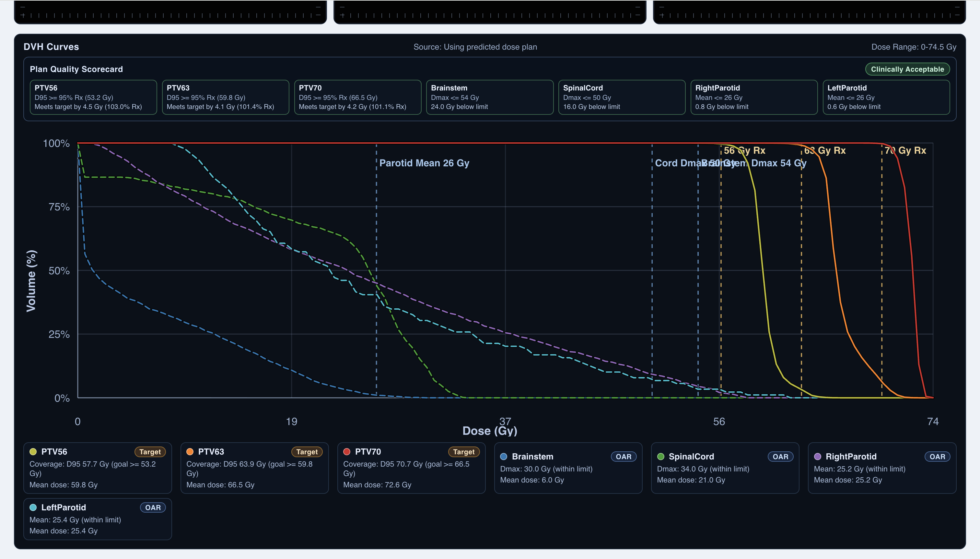Click the PTV70 red legend dot

347,451
